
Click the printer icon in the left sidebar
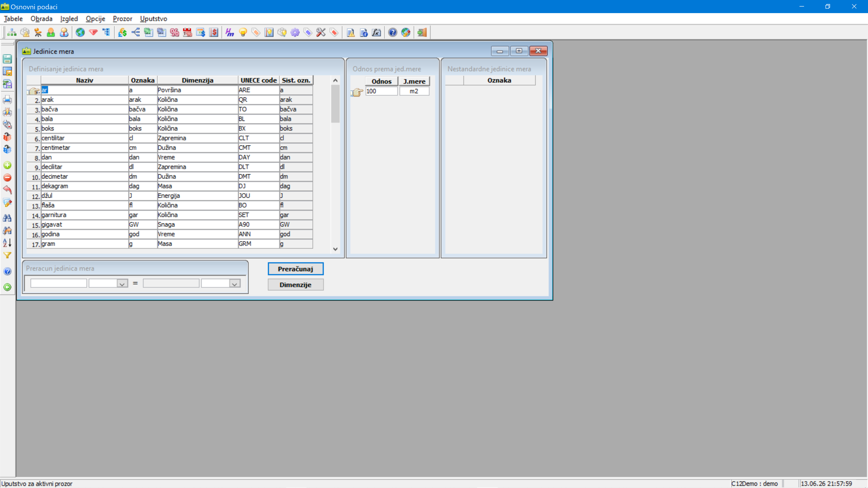(7, 100)
